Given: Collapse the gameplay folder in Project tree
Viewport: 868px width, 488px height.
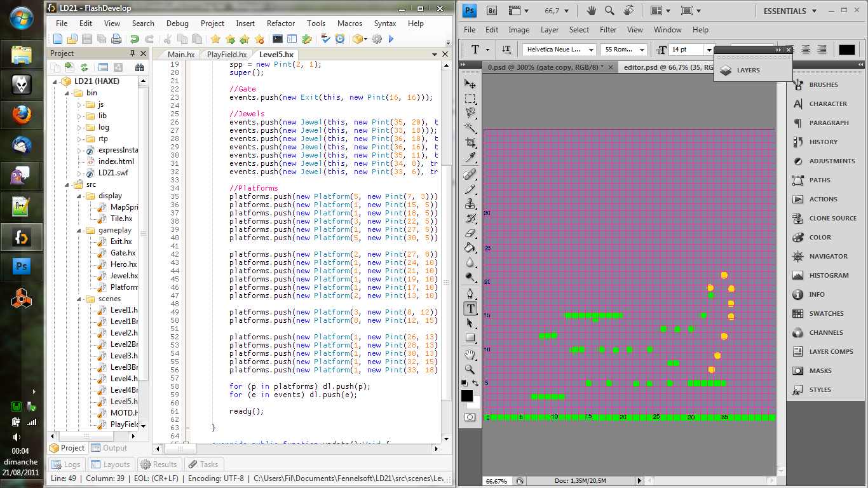Looking at the screenshot, I should click(x=79, y=230).
